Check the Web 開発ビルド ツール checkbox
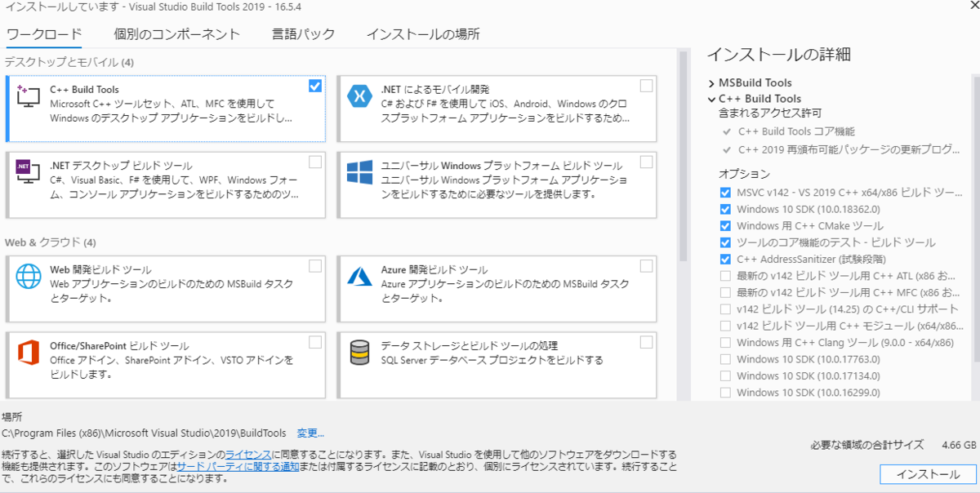 tap(315, 265)
